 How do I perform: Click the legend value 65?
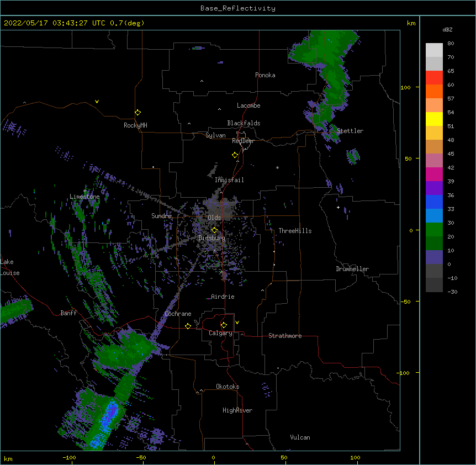click(x=451, y=71)
